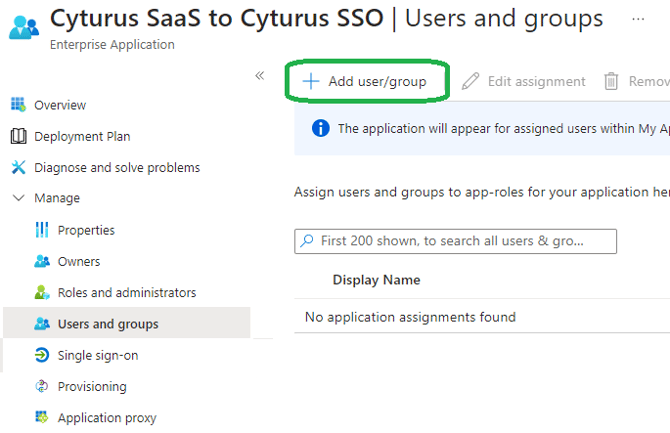Click the Remove trash can icon
The image size is (670, 433).
click(x=611, y=82)
